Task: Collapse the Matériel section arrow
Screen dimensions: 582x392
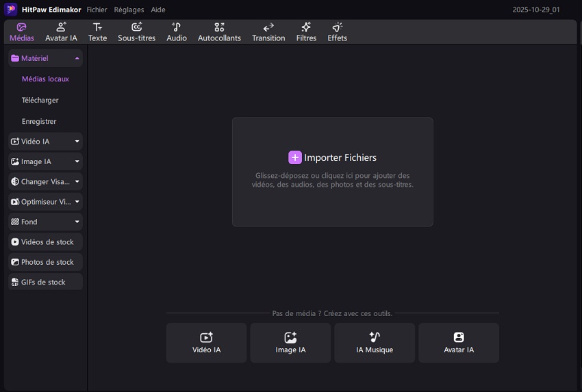Action: tap(77, 59)
